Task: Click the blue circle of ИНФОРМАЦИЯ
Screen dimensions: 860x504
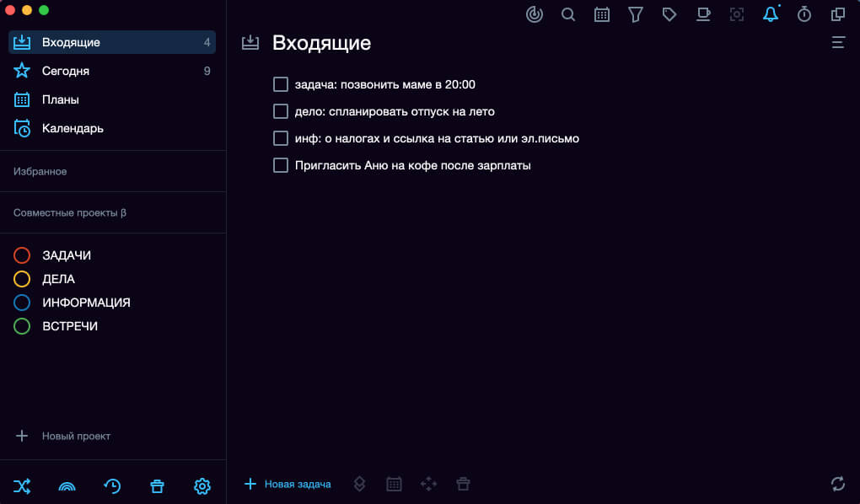Action: pos(22,303)
